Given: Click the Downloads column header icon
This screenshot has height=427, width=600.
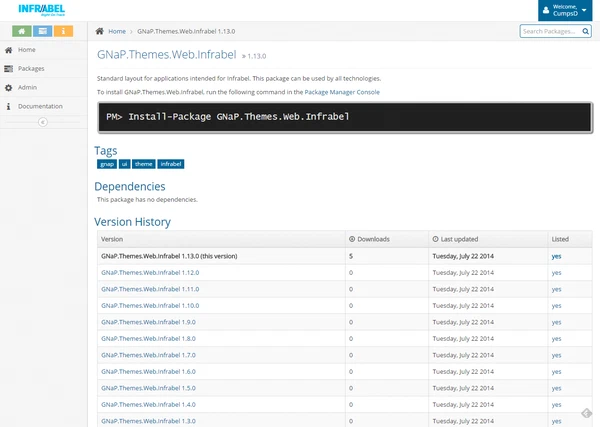Looking at the screenshot, I should coord(352,239).
